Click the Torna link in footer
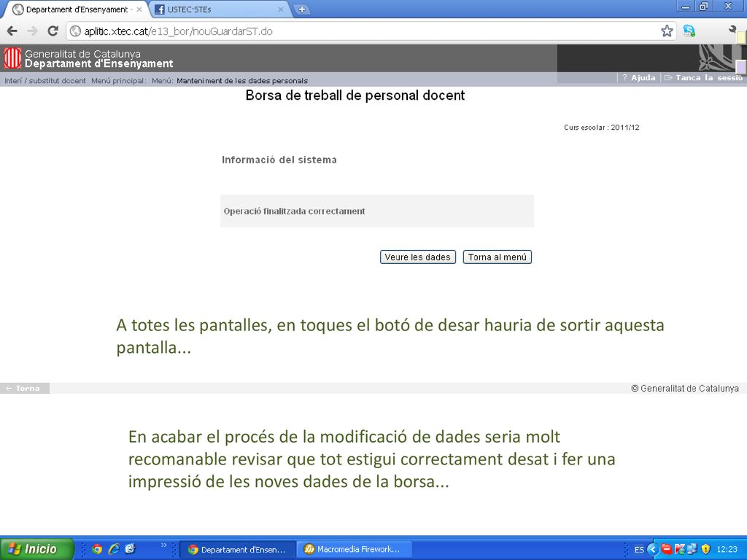 click(x=24, y=388)
